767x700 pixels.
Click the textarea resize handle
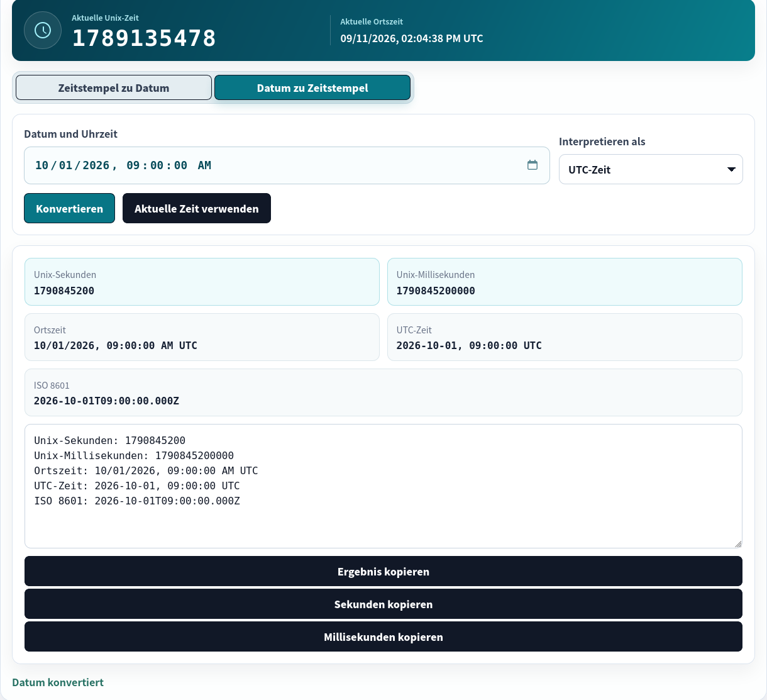(x=737, y=543)
